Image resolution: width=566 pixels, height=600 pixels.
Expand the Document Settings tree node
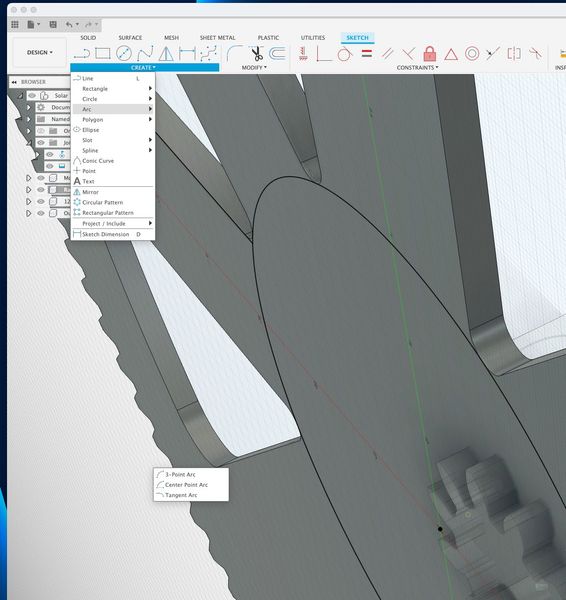click(x=29, y=107)
